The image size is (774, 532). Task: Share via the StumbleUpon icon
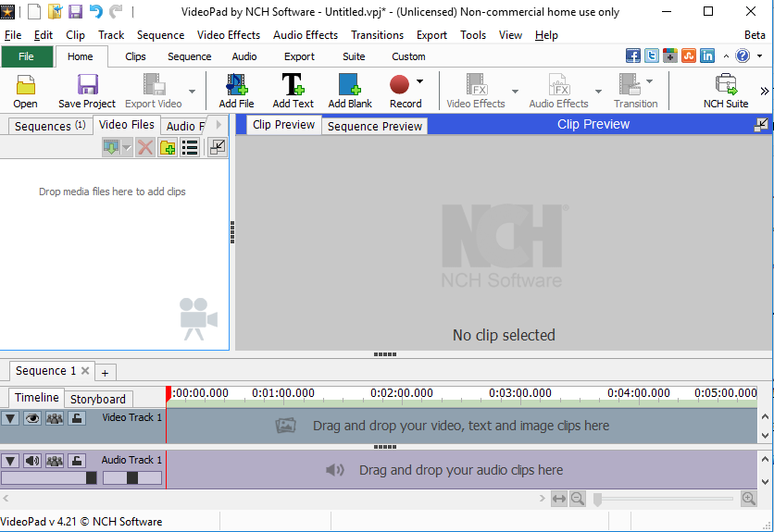tap(689, 56)
